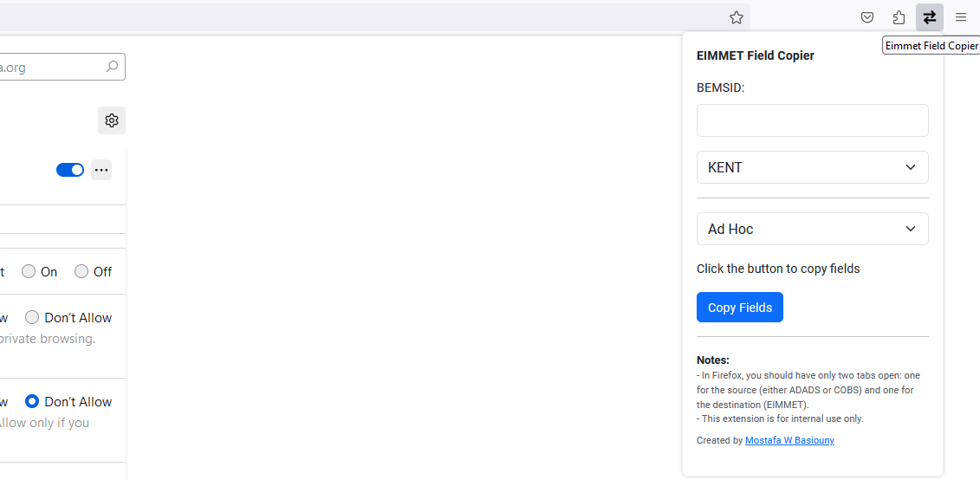Choose the unselected Don't Allow above private browsing

(x=32, y=318)
